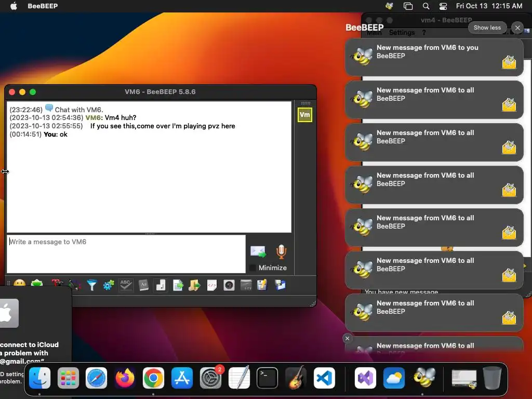Click Show less in notification stack

(487, 28)
